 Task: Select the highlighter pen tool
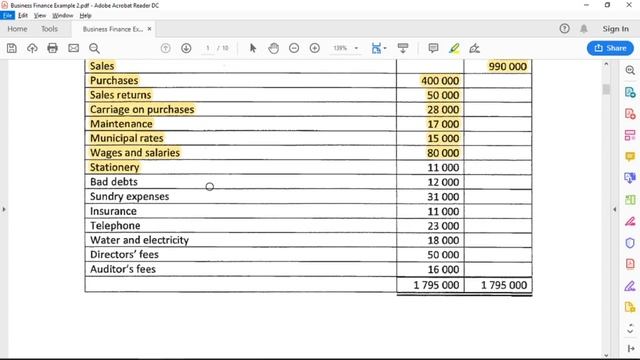(x=454, y=48)
